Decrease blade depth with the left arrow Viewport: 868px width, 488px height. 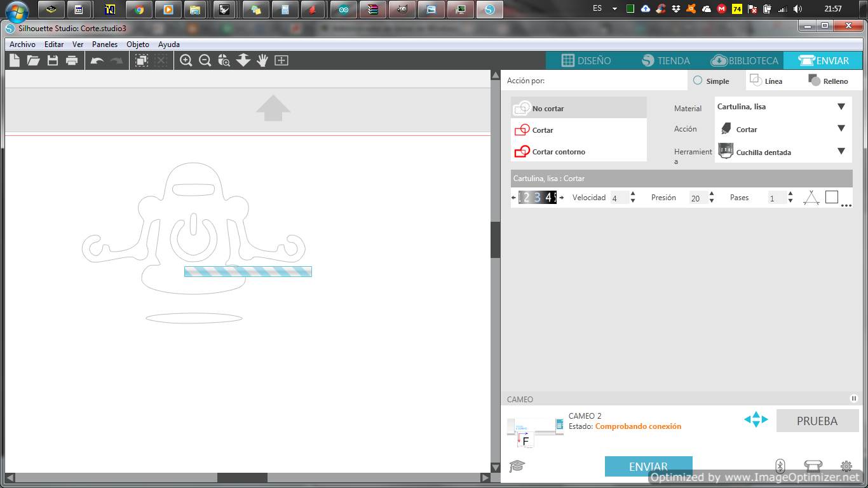(x=513, y=198)
